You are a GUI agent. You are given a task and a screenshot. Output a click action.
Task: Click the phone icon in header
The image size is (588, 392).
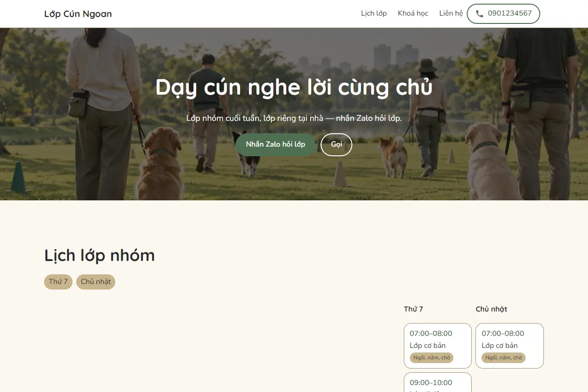[480, 14]
